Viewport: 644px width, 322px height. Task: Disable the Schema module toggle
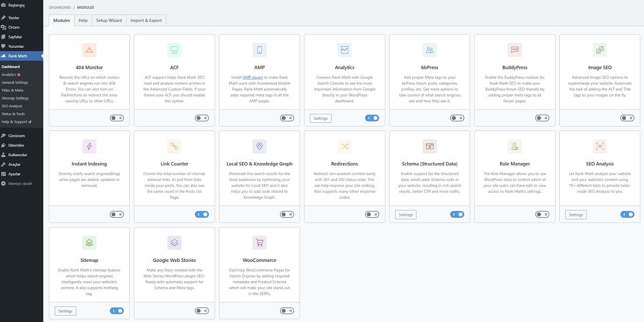coord(457,214)
